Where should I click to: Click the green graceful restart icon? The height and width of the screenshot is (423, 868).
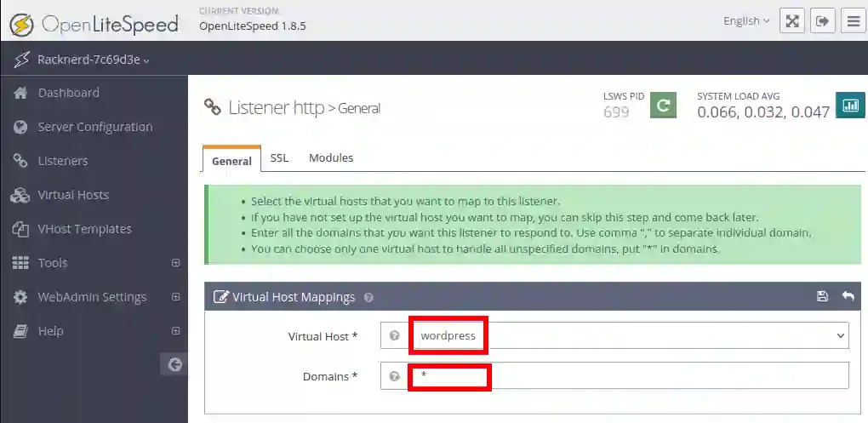663,106
